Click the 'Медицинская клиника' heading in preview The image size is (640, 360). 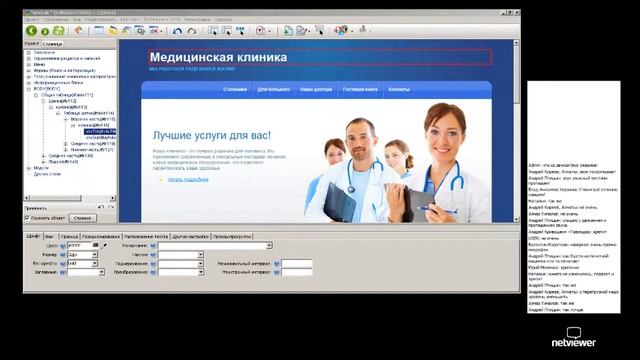click(218, 57)
